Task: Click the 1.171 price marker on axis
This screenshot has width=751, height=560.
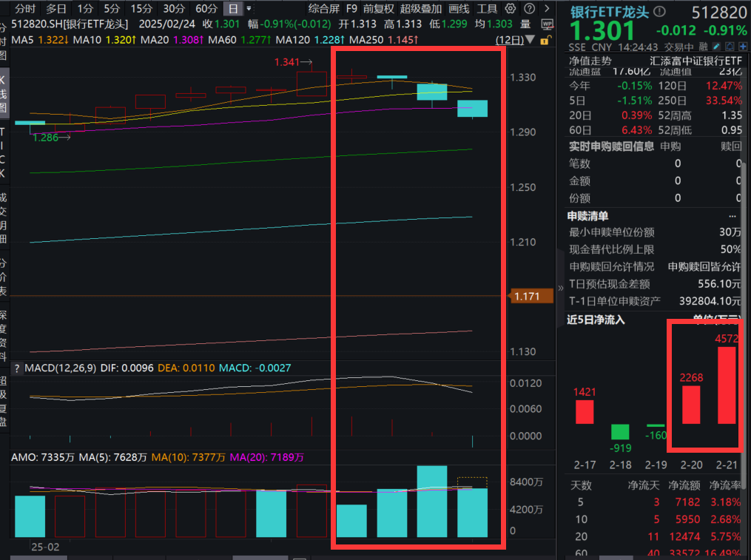Action: click(x=531, y=297)
